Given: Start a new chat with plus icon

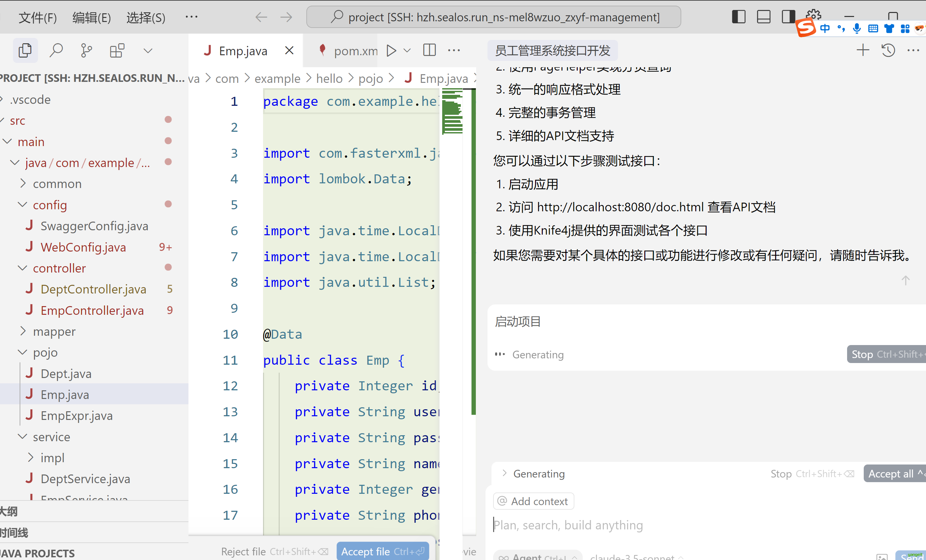Looking at the screenshot, I should (x=863, y=50).
